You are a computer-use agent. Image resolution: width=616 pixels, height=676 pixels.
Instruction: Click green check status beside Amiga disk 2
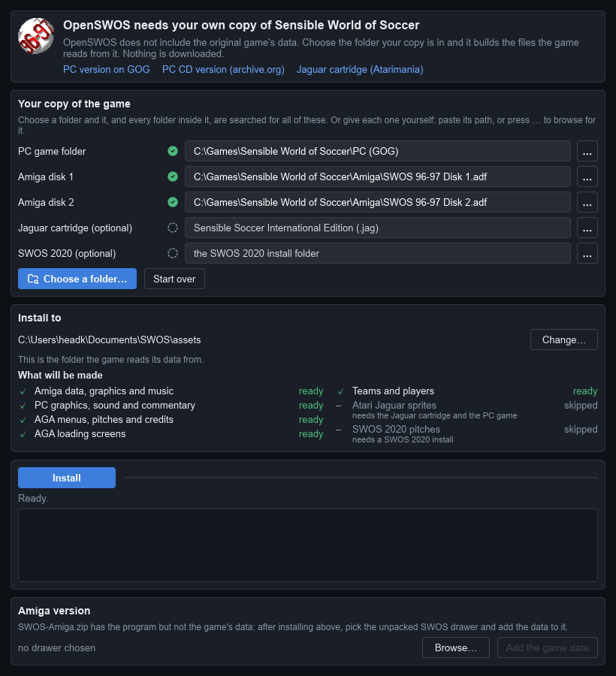[173, 202]
